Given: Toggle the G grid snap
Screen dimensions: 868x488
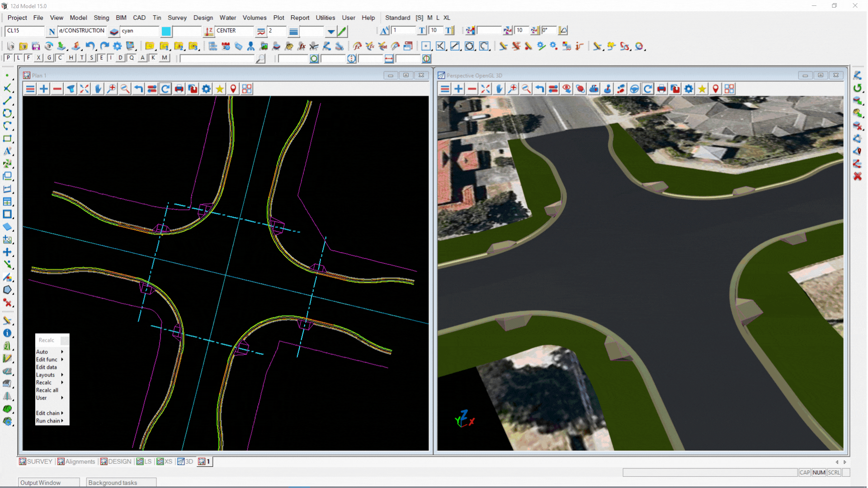Looking at the screenshot, I should pos(49,58).
